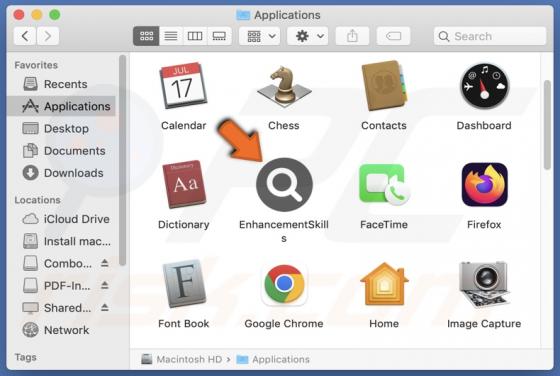Click the Search field
The height and width of the screenshot is (376, 560).
[490, 36]
